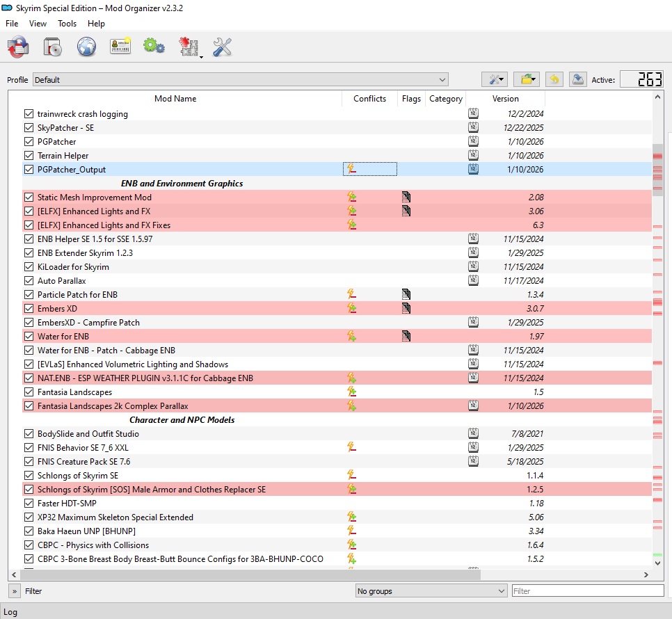Click conflict icon on XP32 Maximum Skeleton row
672x619 pixels.
pyautogui.click(x=351, y=517)
